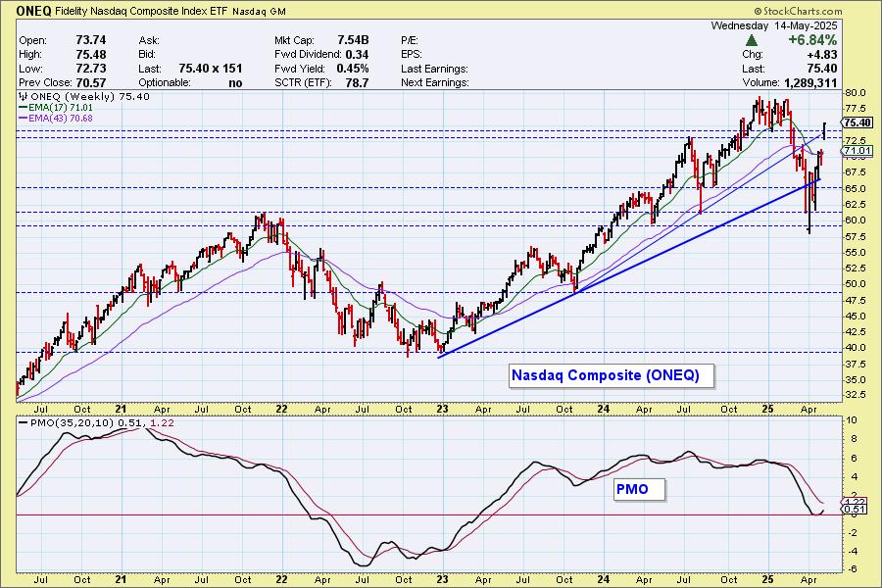This screenshot has height=588, width=882.
Task: Click the EMA(17) 71.01 legend entry
Action: 56,108
